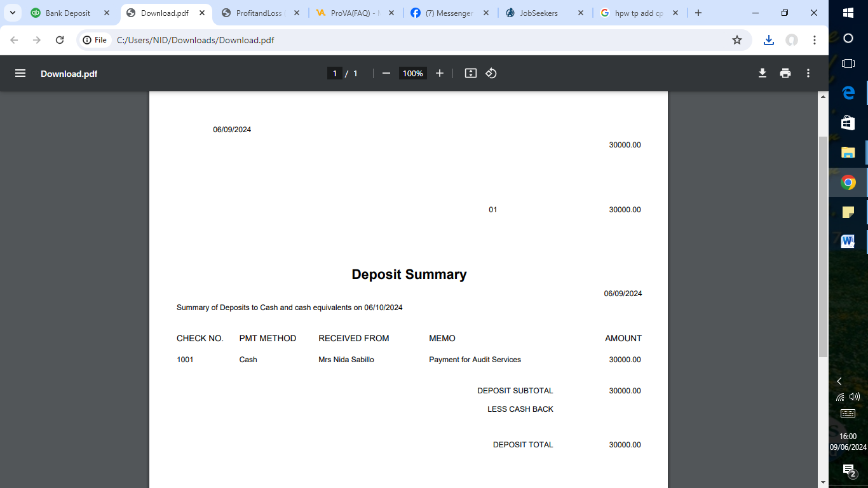Open Chrome downloads tray icon
The image size is (868, 488).
click(x=769, y=40)
